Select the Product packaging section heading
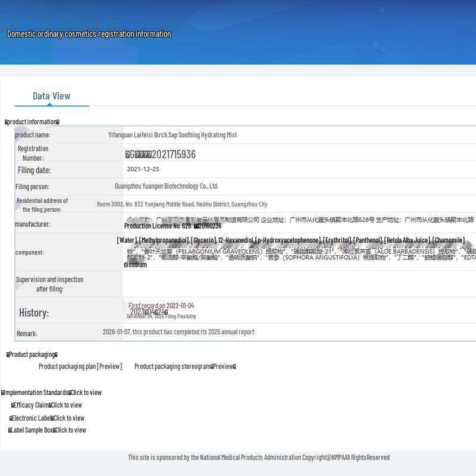The image size is (476, 476). pyautogui.click(x=32, y=355)
